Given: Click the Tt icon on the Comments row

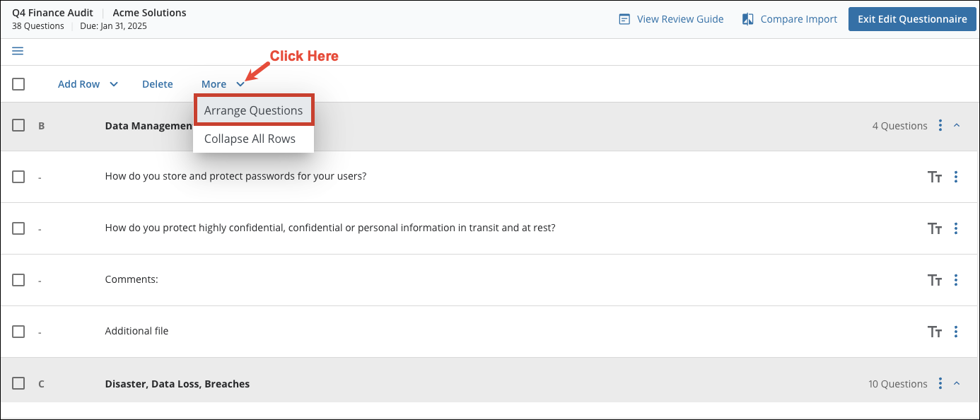Looking at the screenshot, I should 935,279.
